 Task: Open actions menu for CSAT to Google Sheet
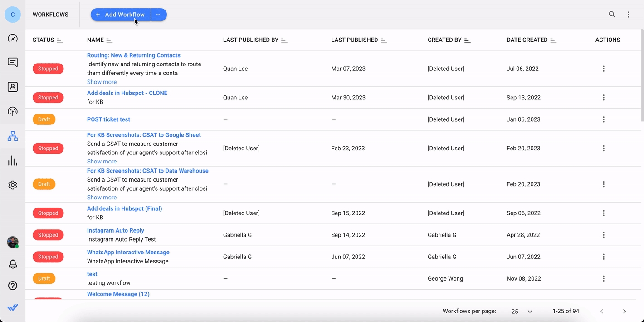604,148
